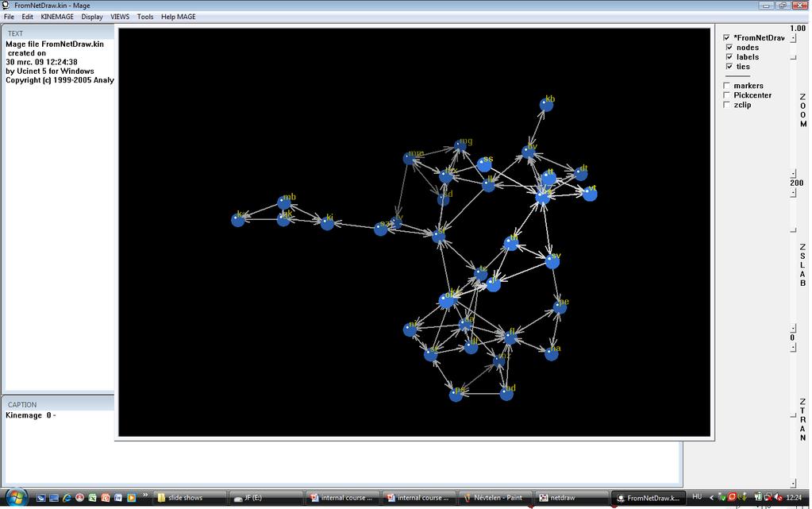This screenshot has height=509, width=812.
Task: Enable the zclip checkbox
Action: click(x=726, y=105)
